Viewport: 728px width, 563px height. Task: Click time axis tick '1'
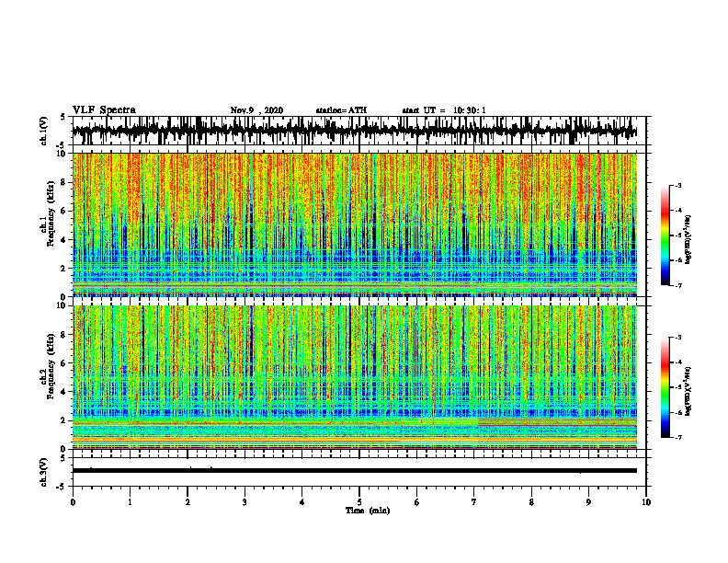tap(130, 502)
